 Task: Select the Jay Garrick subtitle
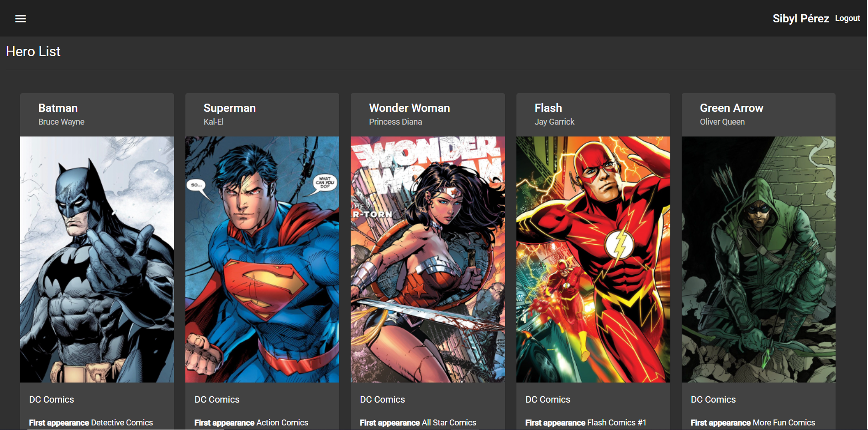tap(554, 122)
